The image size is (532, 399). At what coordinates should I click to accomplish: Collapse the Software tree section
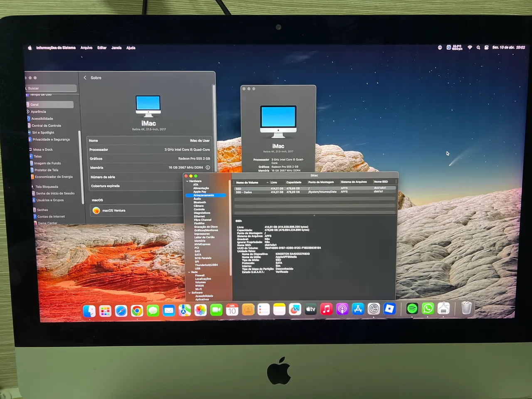tap(189, 293)
